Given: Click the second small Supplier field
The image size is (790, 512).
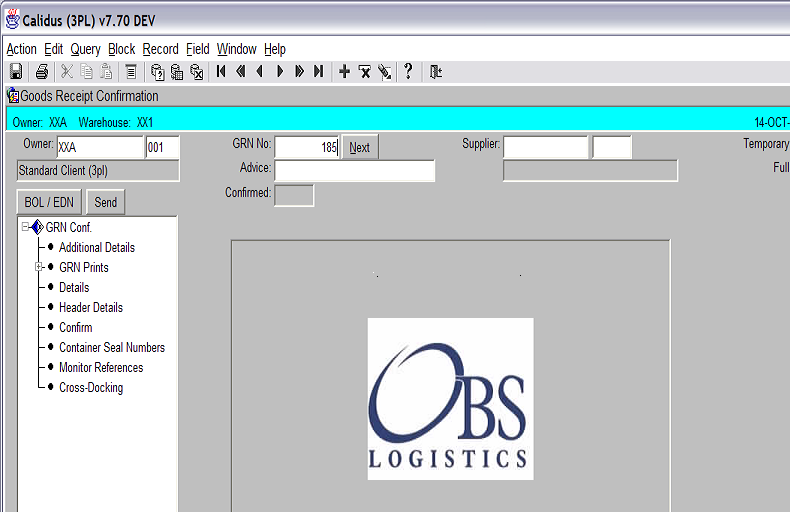Looking at the screenshot, I should (x=612, y=147).
